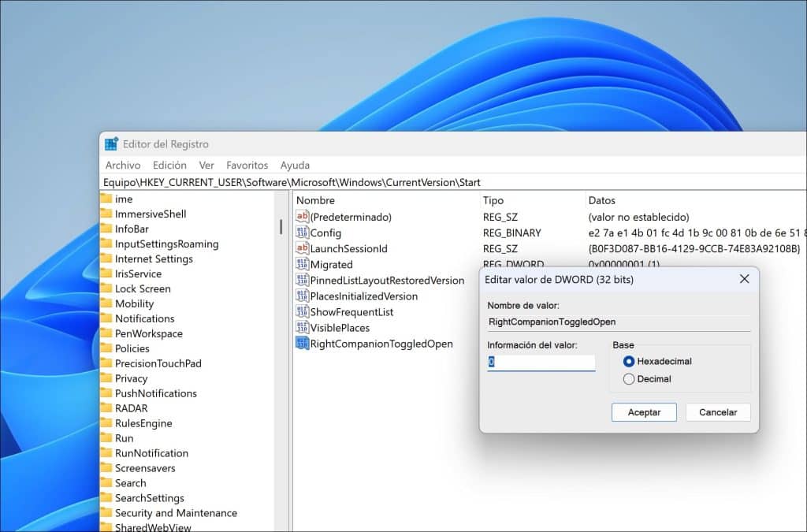This screenshot has height=532, width=807.
Task: Select the Lock Screen registry key
Action: (x=143, y=288)
